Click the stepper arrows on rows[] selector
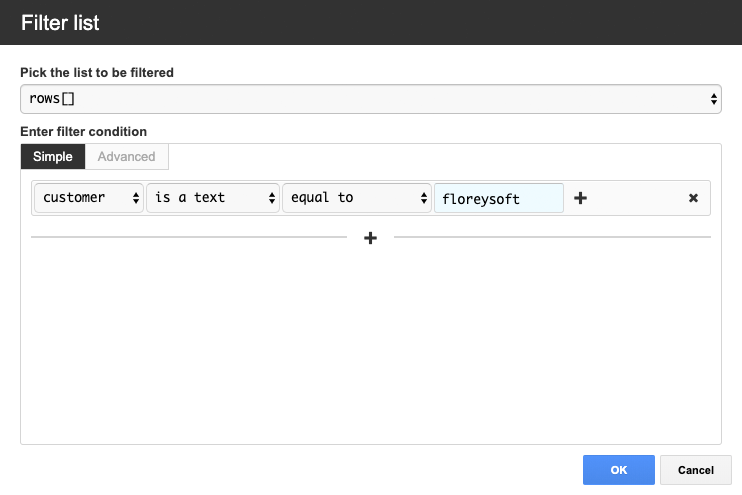 tap(714, 99)
